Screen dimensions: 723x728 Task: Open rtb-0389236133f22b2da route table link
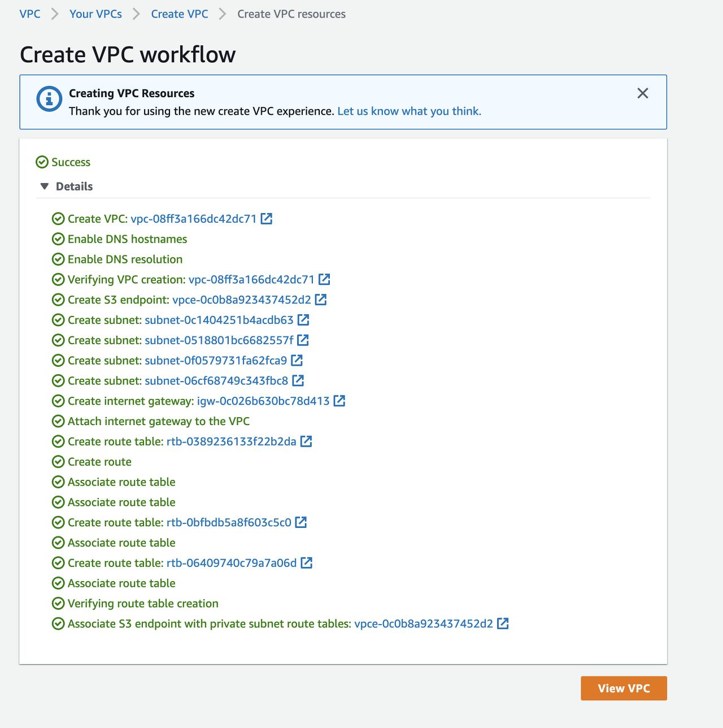pyautogui.click(x=232, y=441)
